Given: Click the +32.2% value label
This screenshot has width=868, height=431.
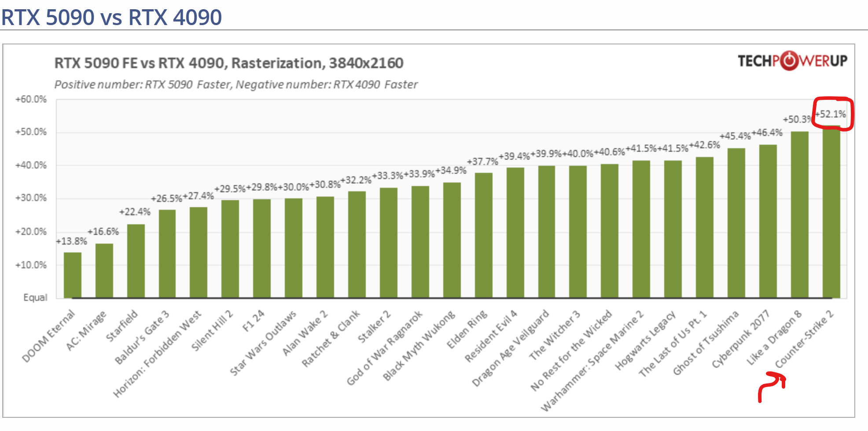Looking at the screenshot, I should coord(356,180).
